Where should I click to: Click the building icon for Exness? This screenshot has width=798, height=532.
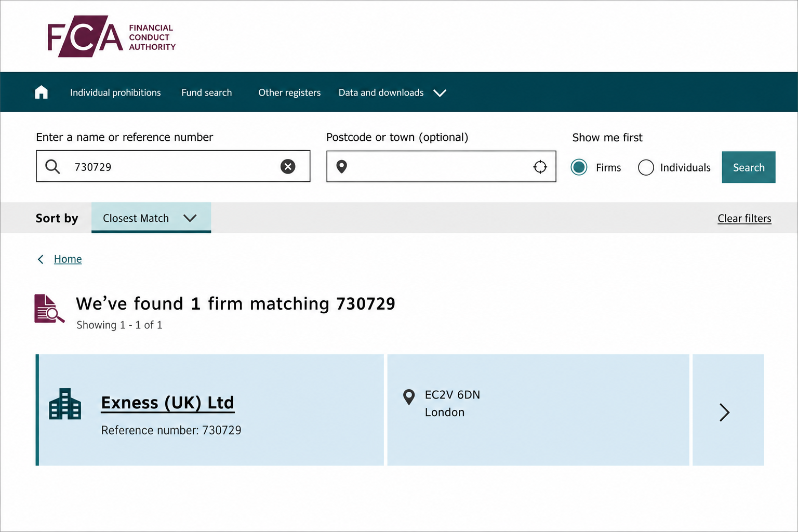(x=65, y=404)
